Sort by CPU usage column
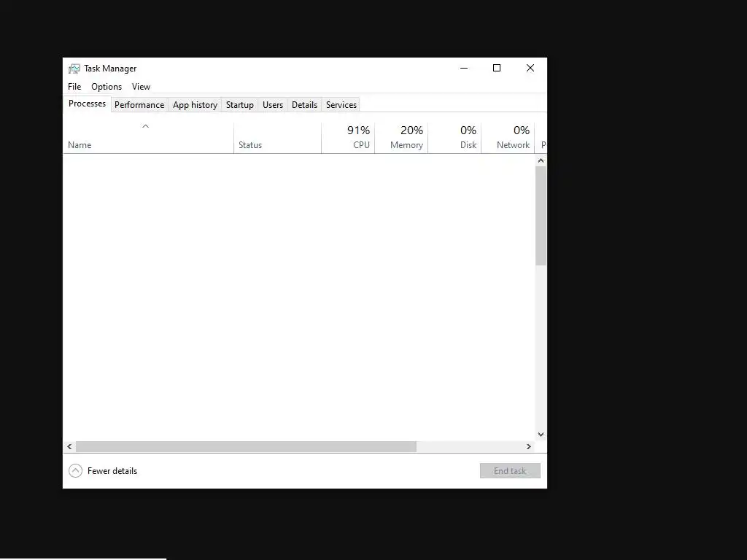The image size is (747, 560). point(348,138)
